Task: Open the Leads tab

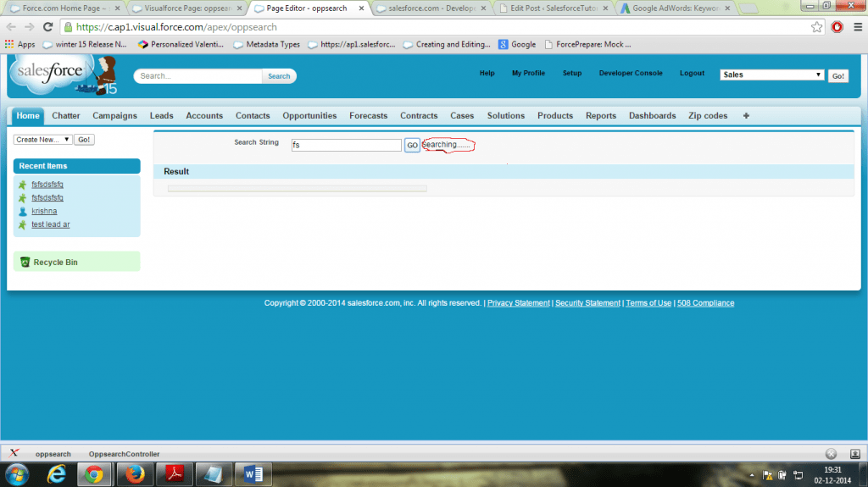Action: [161, 116]
